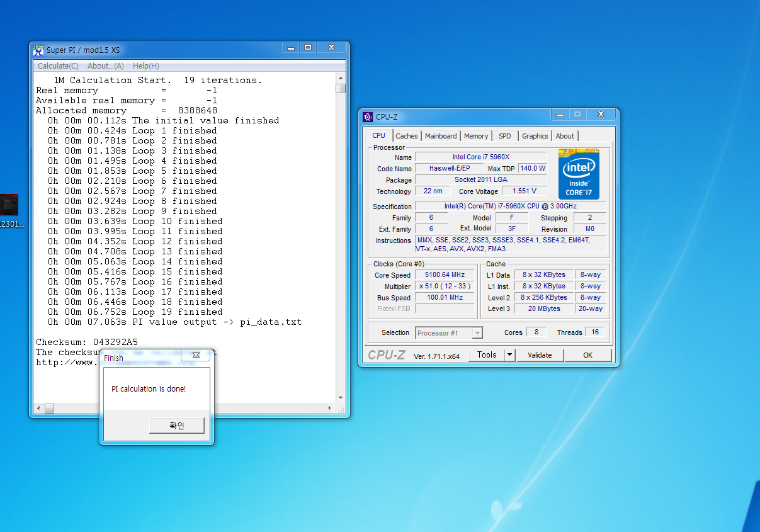
Task: Click the Code Name value Haswell-E/EP
Action: [450, 169]
